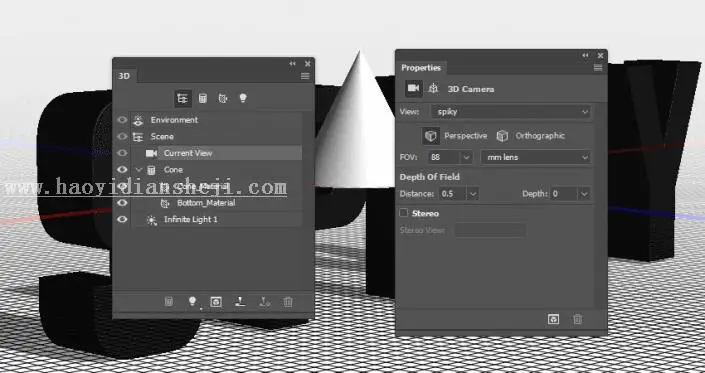Click the FOV value field showing 88

444,157
